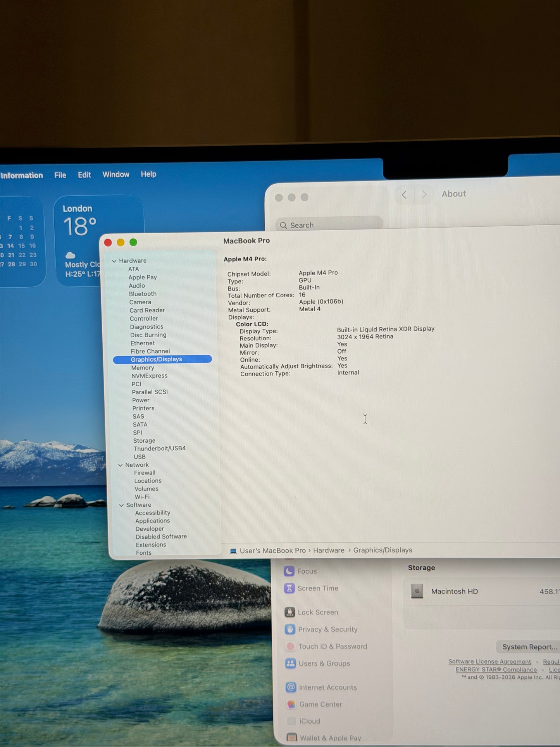Open iCloud in System Settings
This screenshot has width=560, height=747.
(x=303, y=721)
